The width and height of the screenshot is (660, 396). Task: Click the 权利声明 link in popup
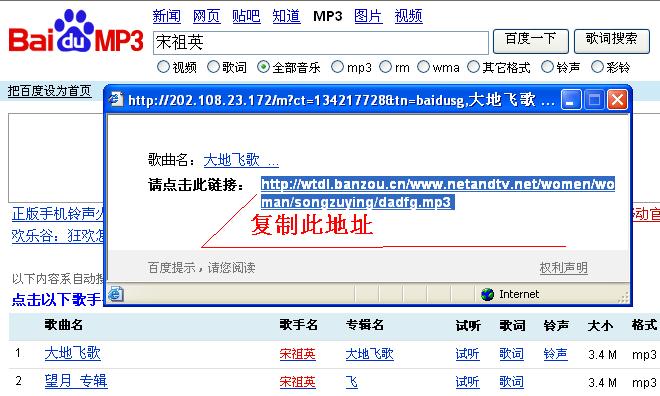(564, 268)
